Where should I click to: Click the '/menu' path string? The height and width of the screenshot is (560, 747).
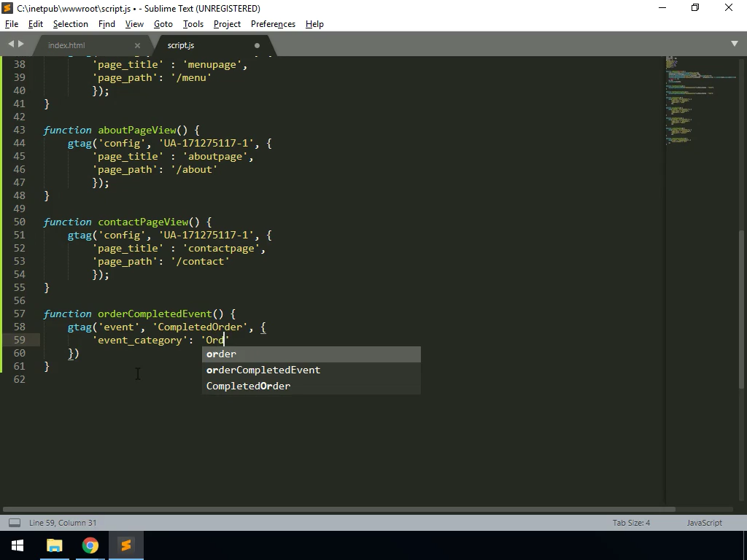click(191, 77)
